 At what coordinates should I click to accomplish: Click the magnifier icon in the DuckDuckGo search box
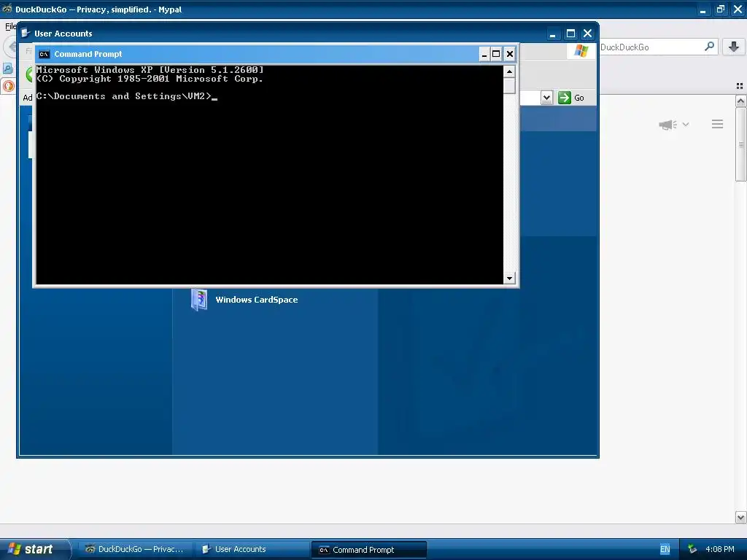(x=709, y=47)
